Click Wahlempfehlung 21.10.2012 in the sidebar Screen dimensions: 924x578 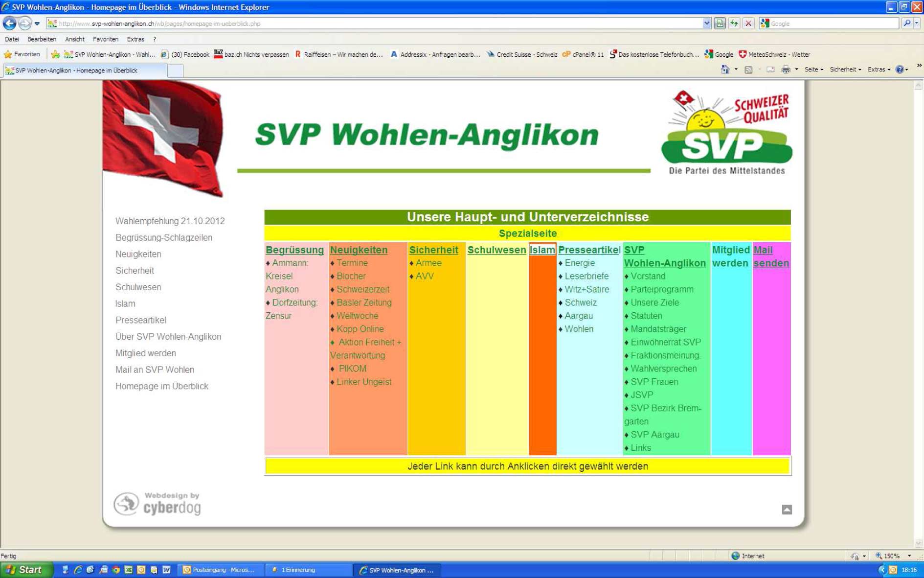[170, 221]
